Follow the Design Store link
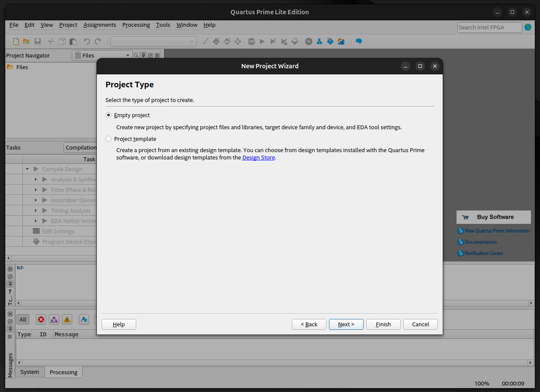The height and width of the screenshot is (392, 540). [259, 158]
